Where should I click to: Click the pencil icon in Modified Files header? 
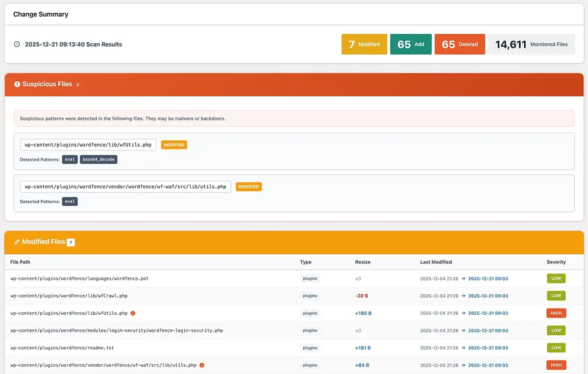(17, 242)
